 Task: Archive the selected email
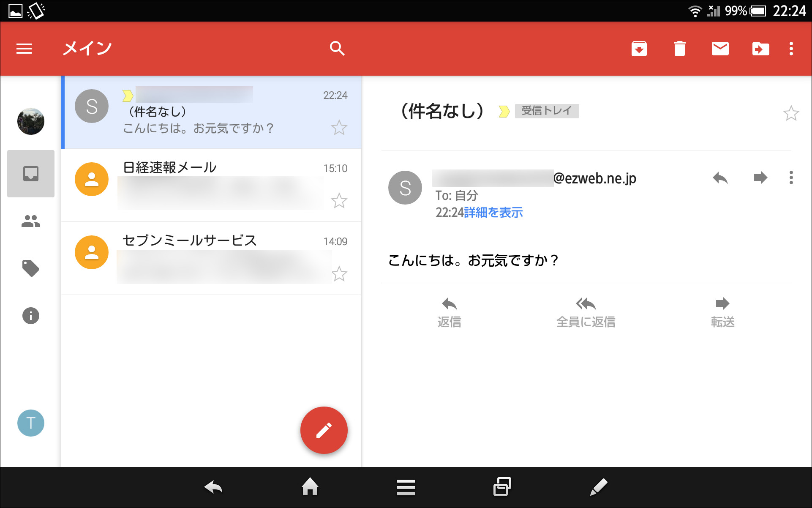tap(639, 49)
